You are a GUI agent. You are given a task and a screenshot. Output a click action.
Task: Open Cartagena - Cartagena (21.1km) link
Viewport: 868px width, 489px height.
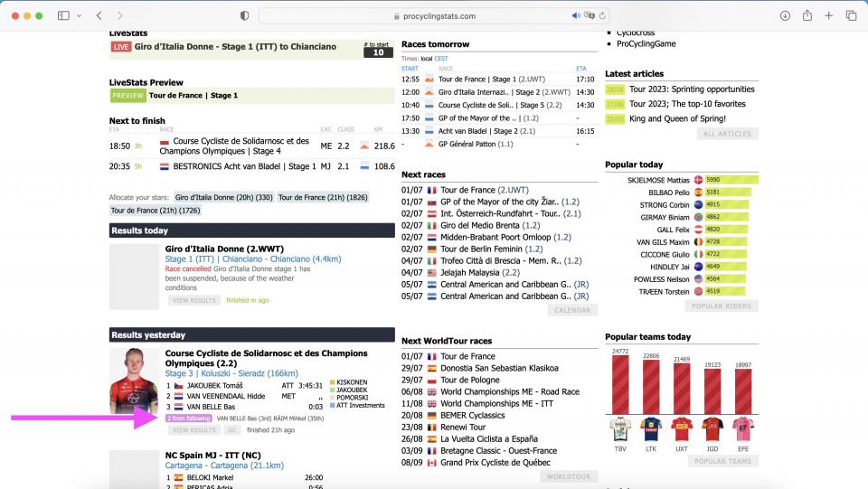click(x=224, y=465)
